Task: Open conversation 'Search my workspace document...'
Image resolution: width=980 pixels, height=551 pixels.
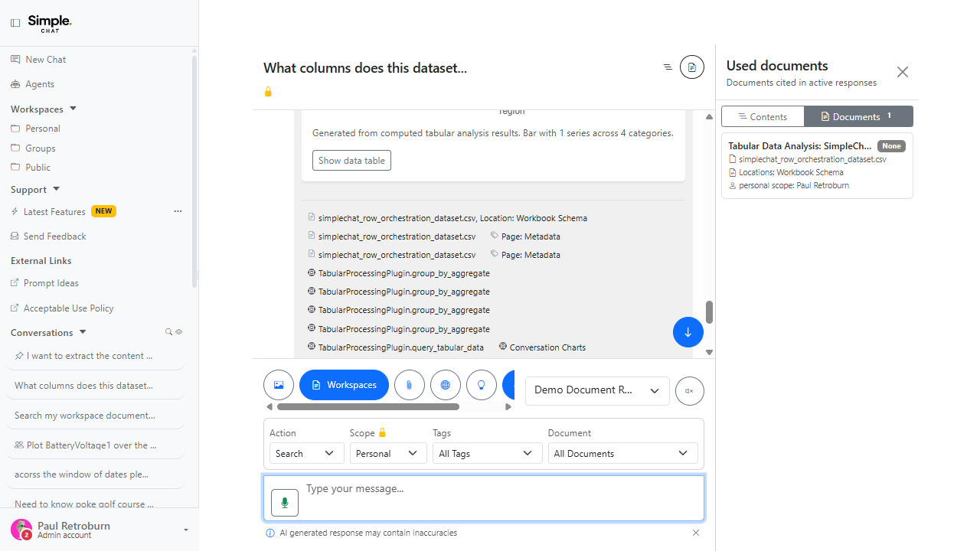Action: coord(96,416)
